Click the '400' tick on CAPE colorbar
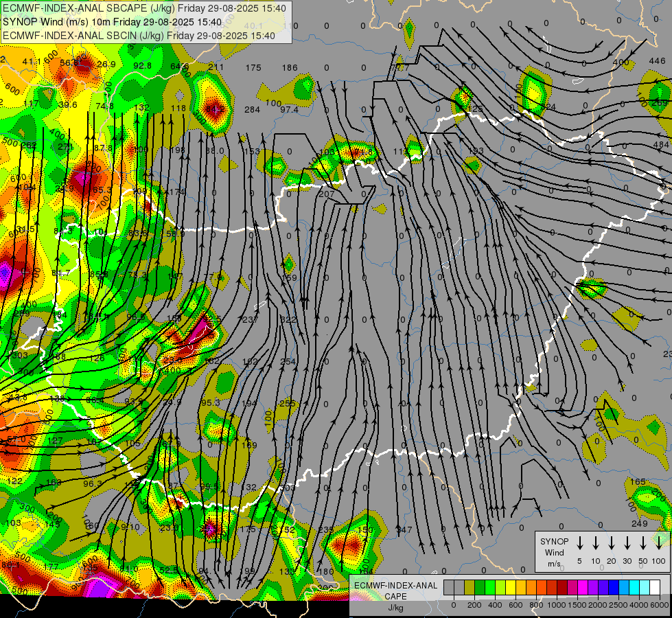The width and height of the screenshot is (672, 618). [495, 605]
